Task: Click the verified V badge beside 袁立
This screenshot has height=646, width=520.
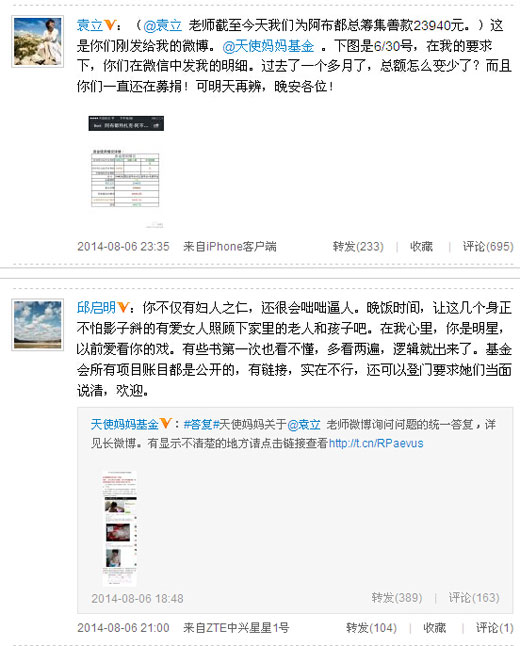Action: [110, 25]
